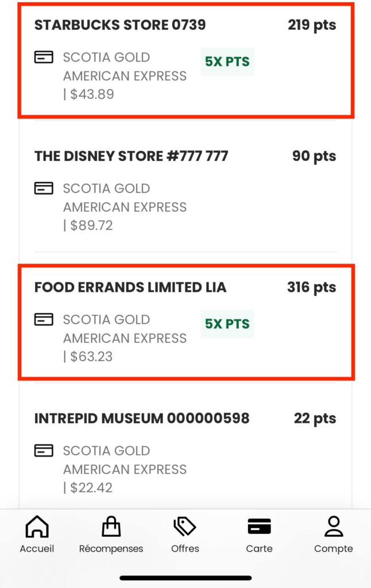This screenshot has height=588, width=371.
Task: Open Récompenses shopping bag icon
Action: (111, 527)
